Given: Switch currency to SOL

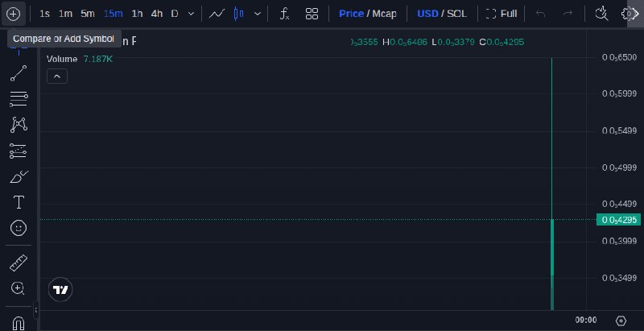Looking at the screenshot, I should (456, 14).
